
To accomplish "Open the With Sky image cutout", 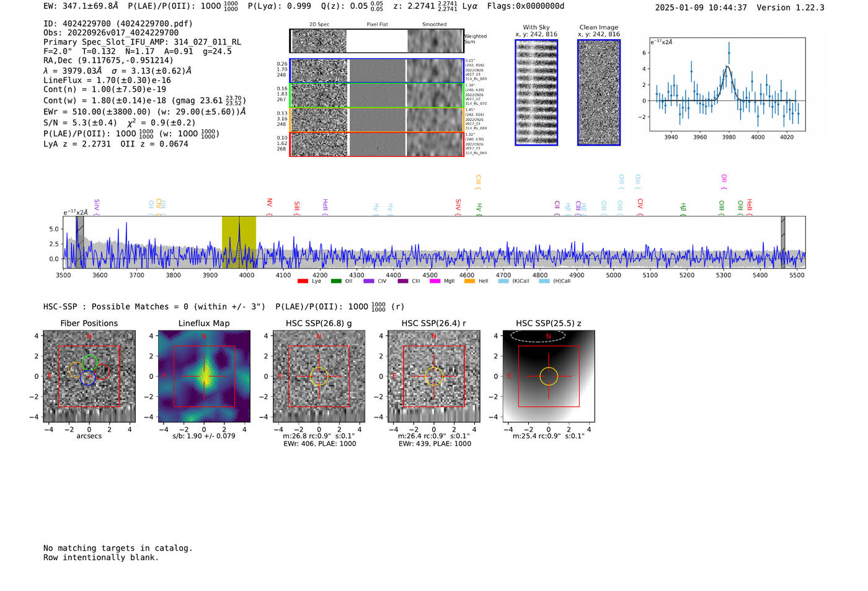I will [536, 92].
